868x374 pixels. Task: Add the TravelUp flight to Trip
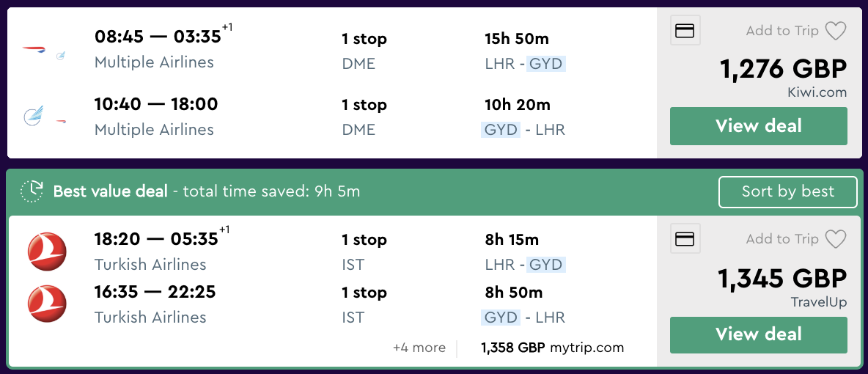pos(781,239)
